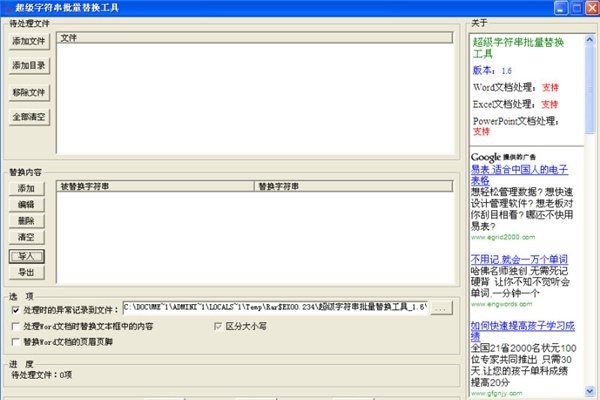Click the 关于 panel scrollbar thumb
600x400 pixels.
(x=590, y=89)
